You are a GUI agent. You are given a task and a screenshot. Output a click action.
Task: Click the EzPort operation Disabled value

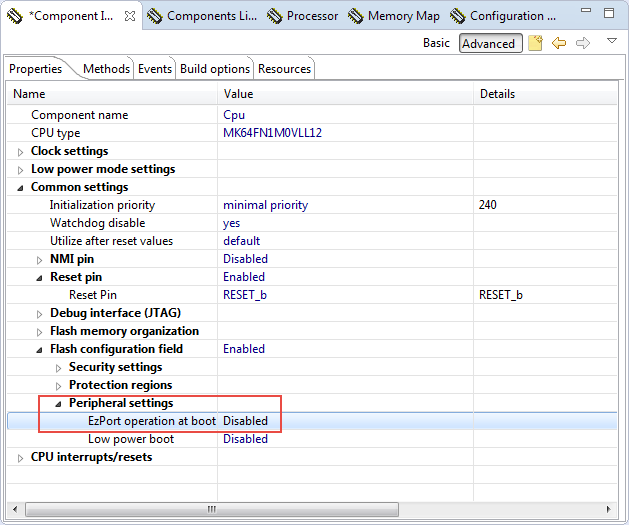(245, 421)
